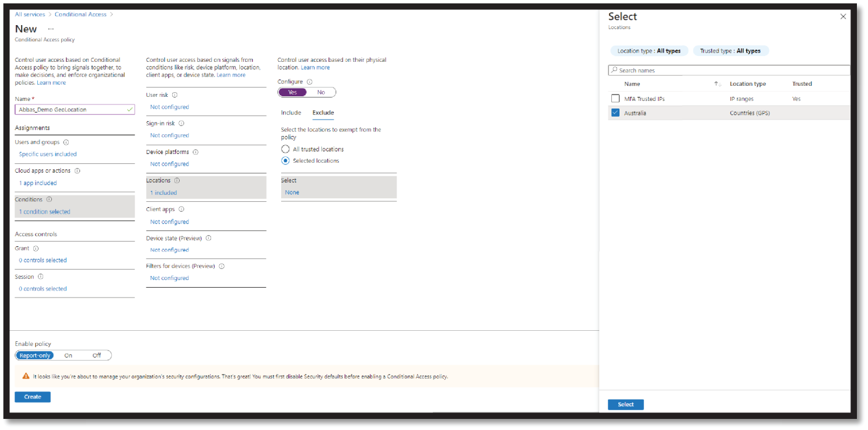Click Countries (GPS) cell in Australia row

(750, 113)
